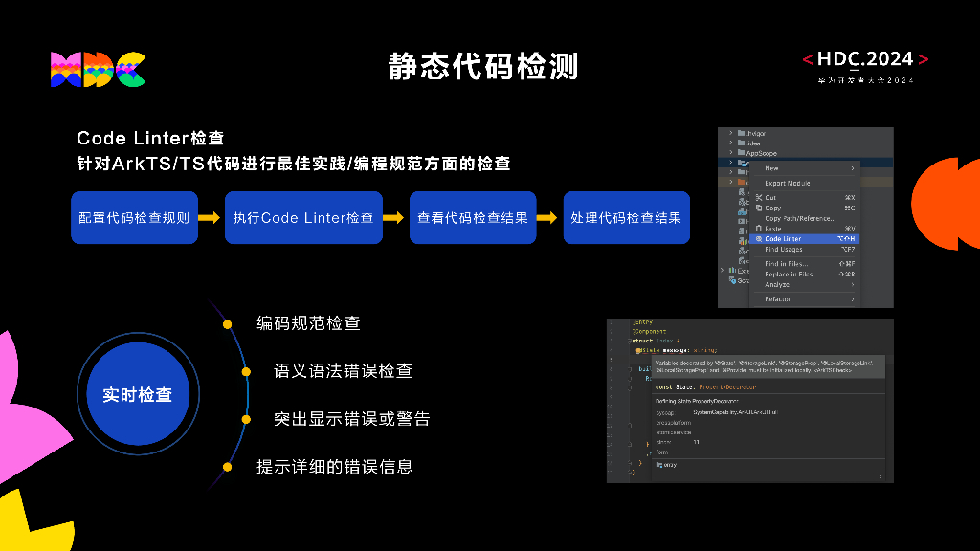Click the 执行Code Linter检查 step button

pos(303,217)
